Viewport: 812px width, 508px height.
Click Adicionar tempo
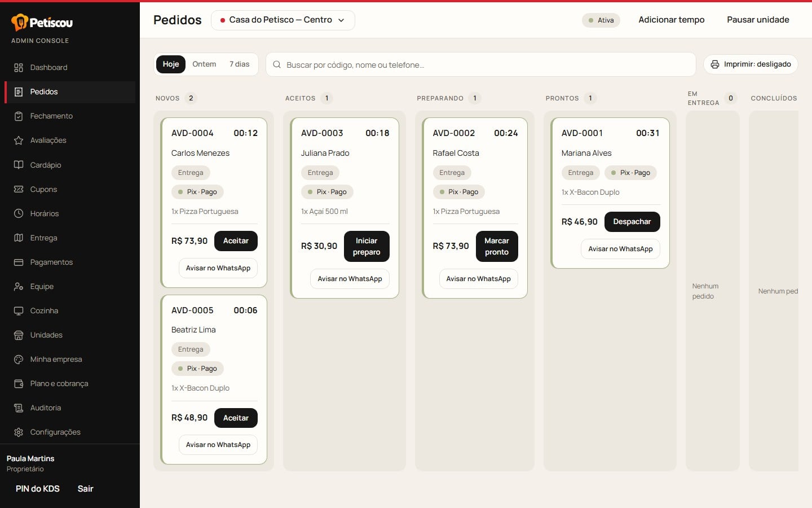[x=672, y=20]
